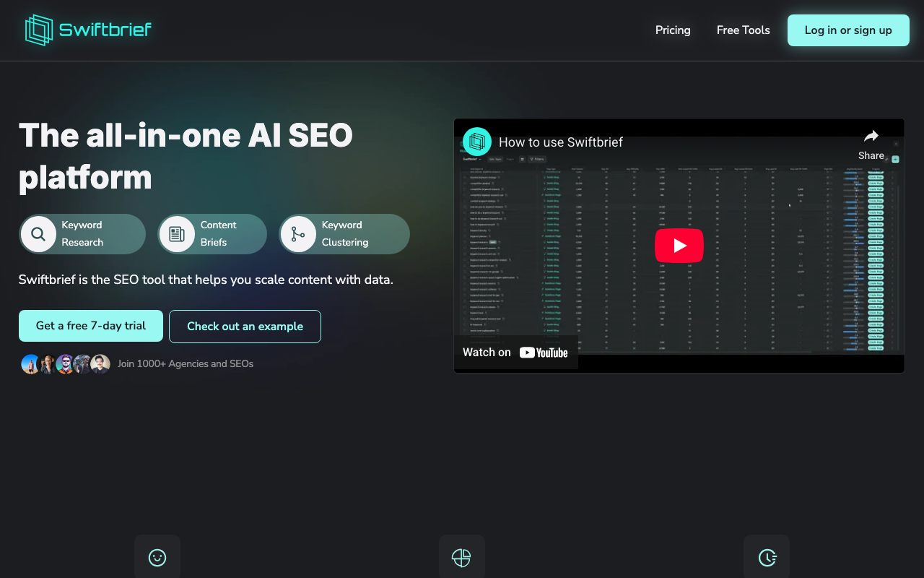Click the branching Keyword Clustering icon
924x578 pixels.
tap(298, 234)
